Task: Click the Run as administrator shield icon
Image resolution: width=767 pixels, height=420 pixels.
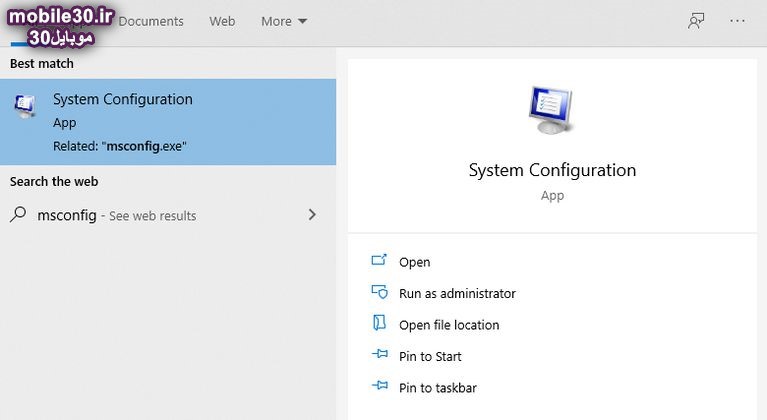Action: pyautogui.click(x=379, y=293)
